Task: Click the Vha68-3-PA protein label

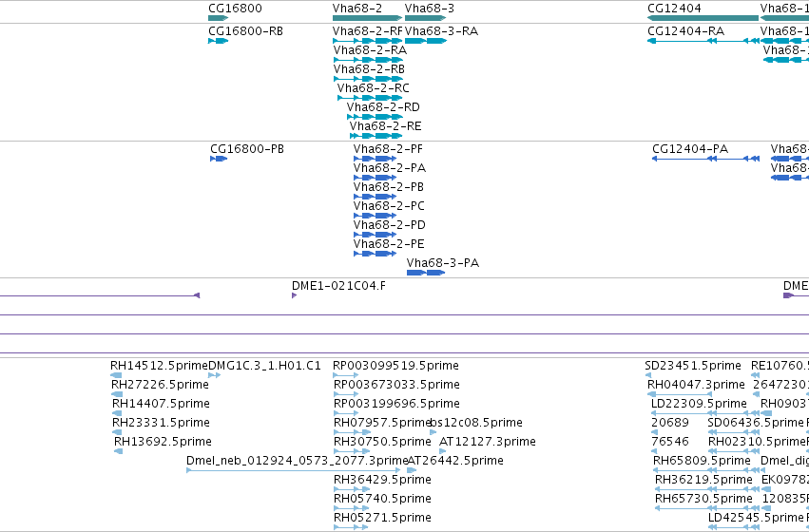Action: [443, 263]
